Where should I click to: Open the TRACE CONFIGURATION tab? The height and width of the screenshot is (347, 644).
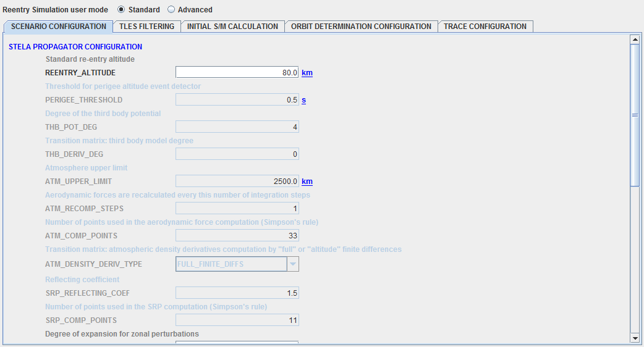tap(485, 27)
